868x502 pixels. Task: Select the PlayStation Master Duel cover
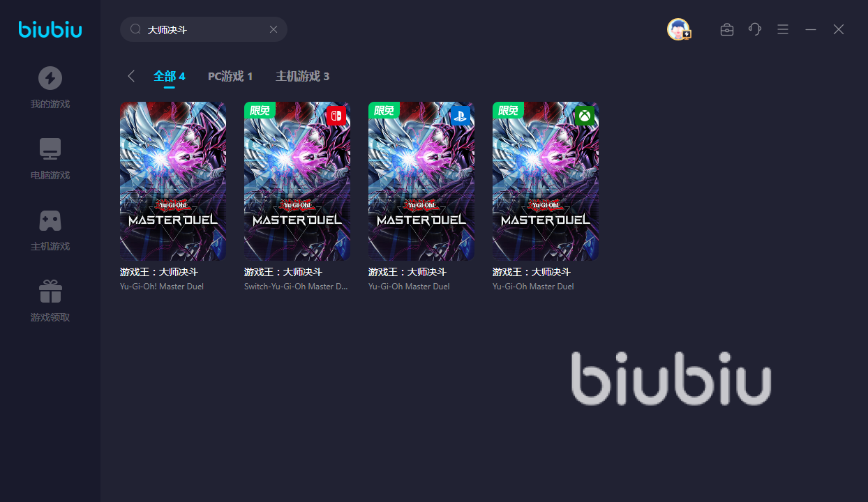click(x=421, y=181)
